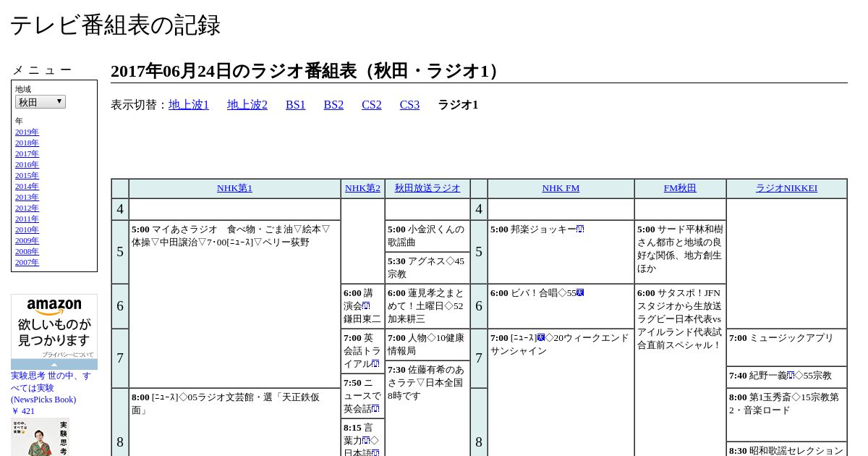Open the 2010年 year link
868x456 pixels.
tap(27, 229)
